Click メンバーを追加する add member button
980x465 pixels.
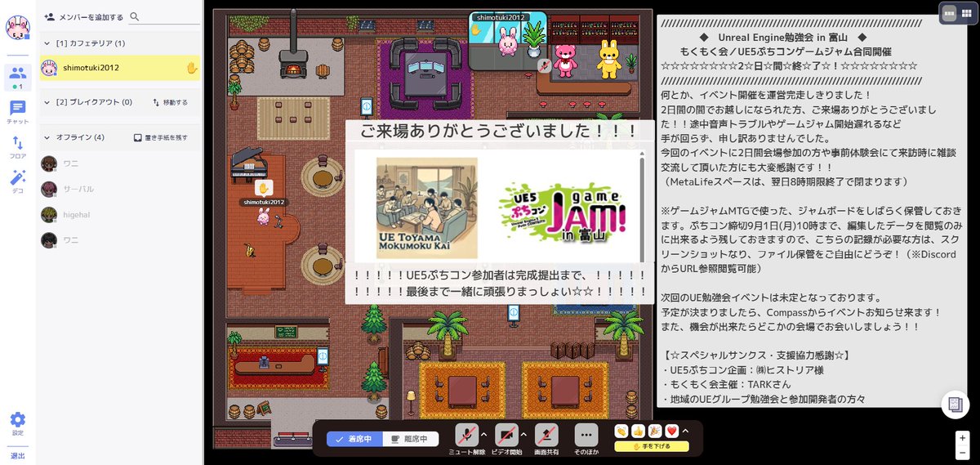83,16
